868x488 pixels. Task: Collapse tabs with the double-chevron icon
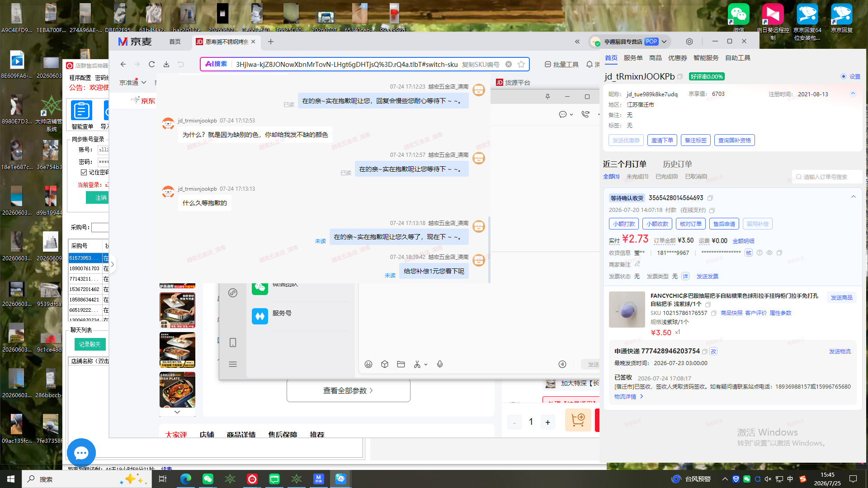point(577,42)
